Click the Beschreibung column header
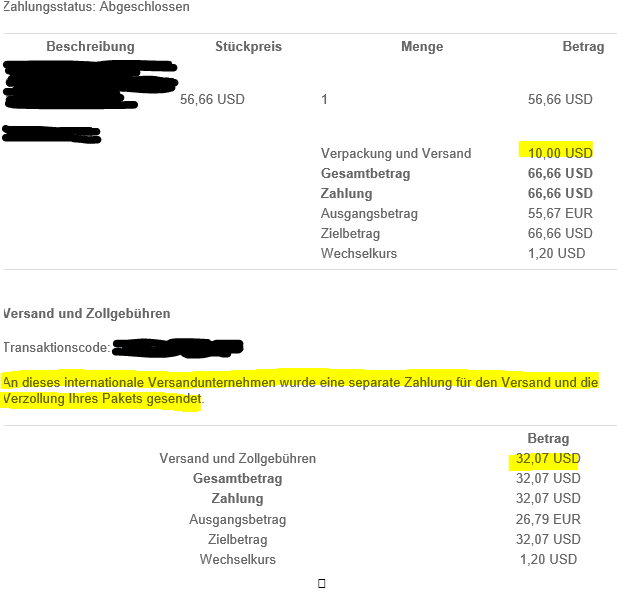Viewport: 617px width, 592px height. coord(90,47)
